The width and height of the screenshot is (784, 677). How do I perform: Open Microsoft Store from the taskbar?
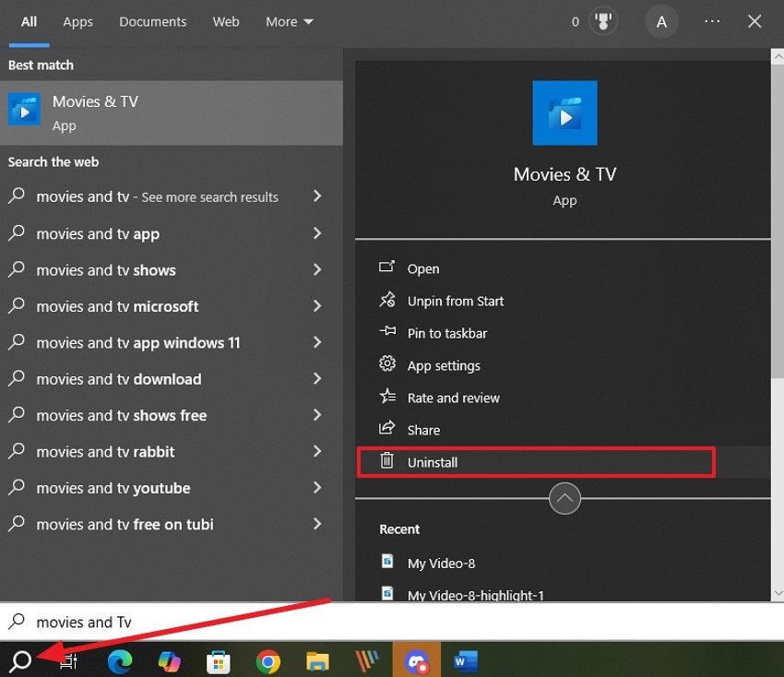point(219,661)
